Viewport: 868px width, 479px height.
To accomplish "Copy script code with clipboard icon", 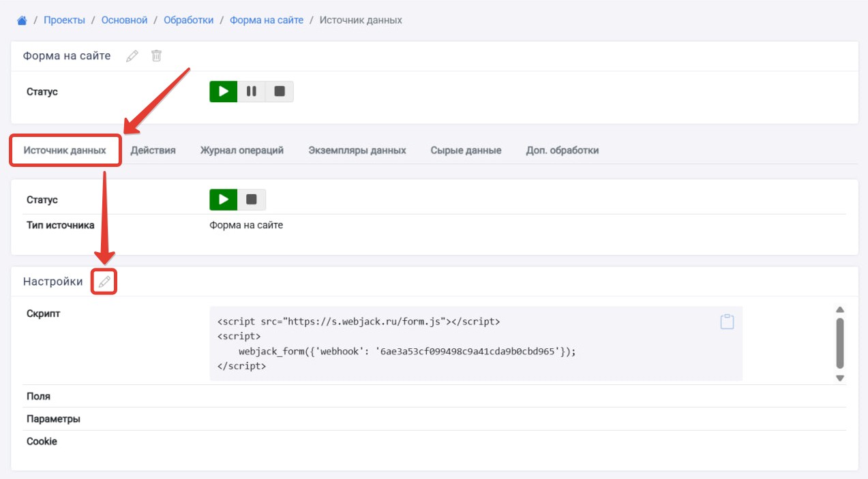I will tap(728, 322).
